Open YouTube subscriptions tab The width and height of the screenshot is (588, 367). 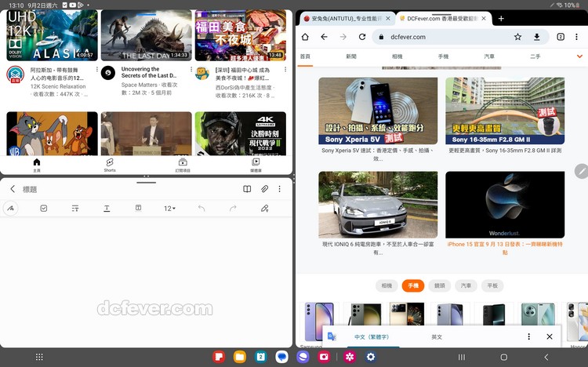pyautogui.click(x=183, y=165)
